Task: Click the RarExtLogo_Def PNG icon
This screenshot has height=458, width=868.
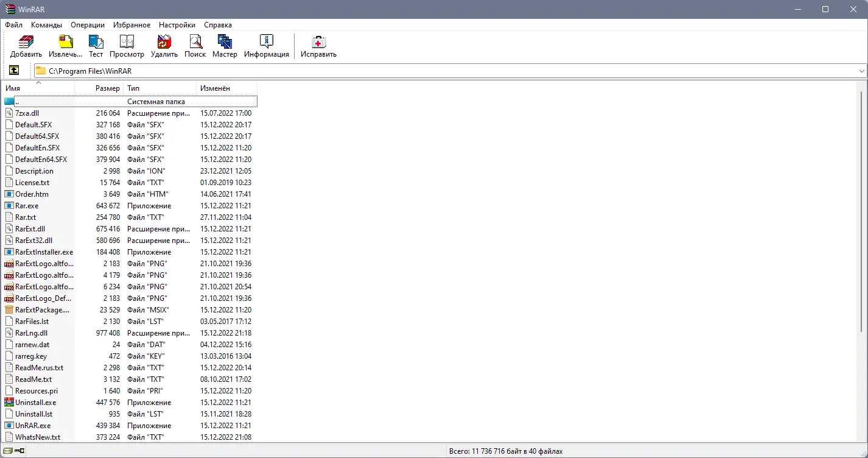Action: pos(9,298)
